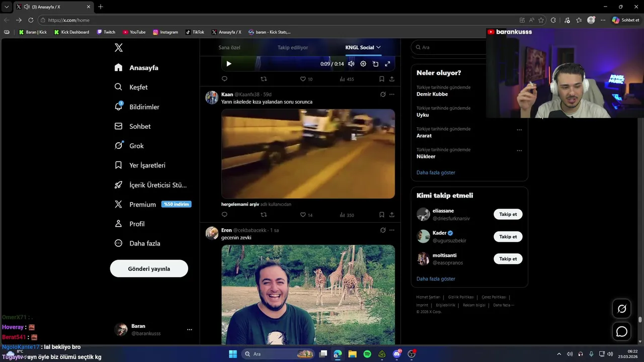The width and height of the screenshot is (644, 362).
Task: Switch to Takip ediliyor tab
Action: pos(293,47)
